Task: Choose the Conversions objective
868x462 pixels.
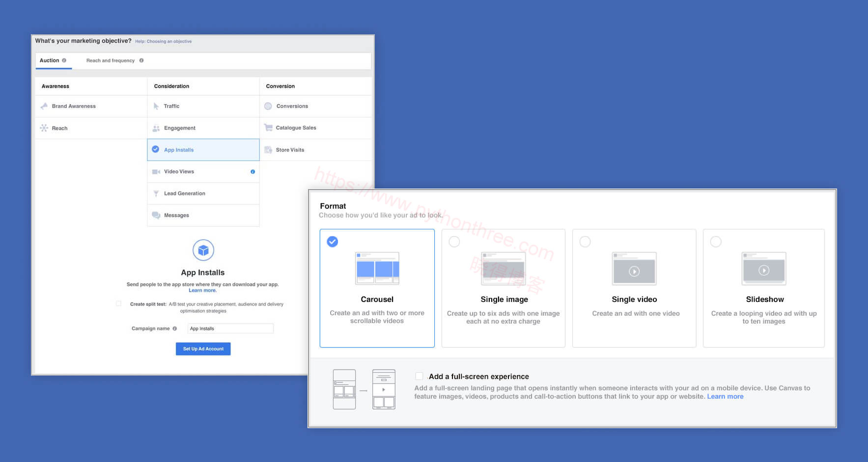Action: [x=315, y=106]
